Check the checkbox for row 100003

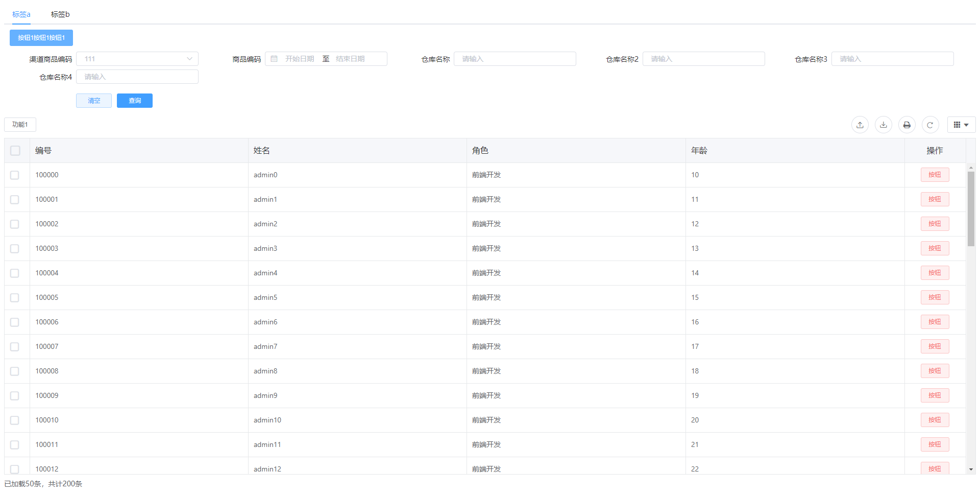point(15,249)
